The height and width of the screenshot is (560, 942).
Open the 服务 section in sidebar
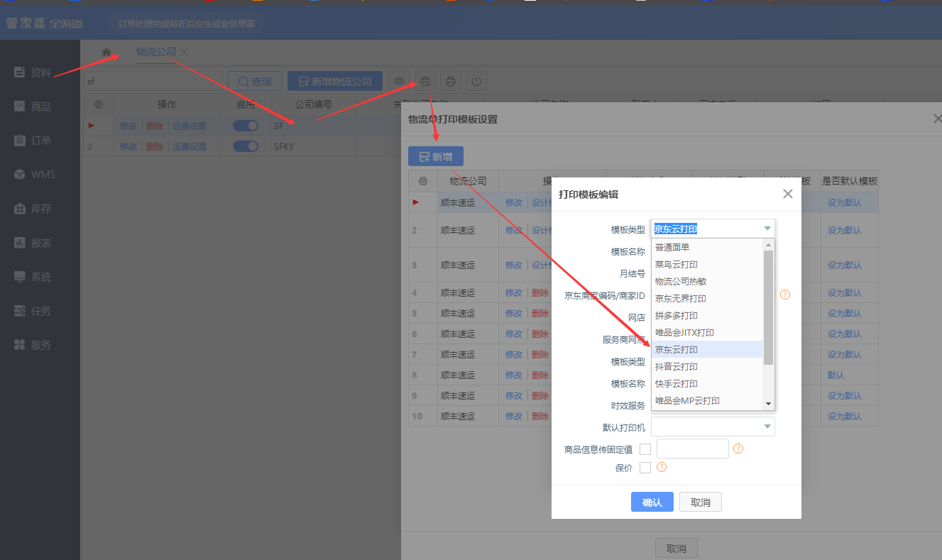33,345
